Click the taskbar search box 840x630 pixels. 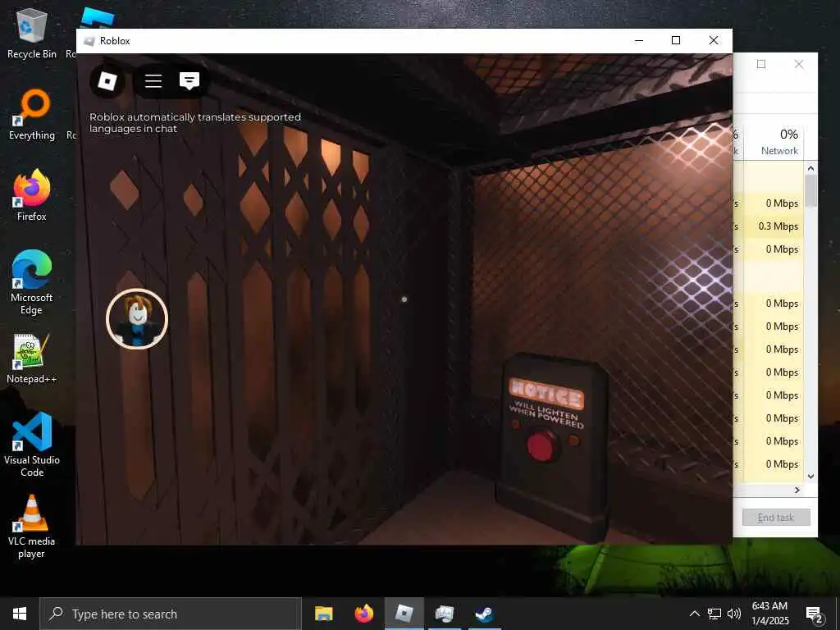(171, 614)
